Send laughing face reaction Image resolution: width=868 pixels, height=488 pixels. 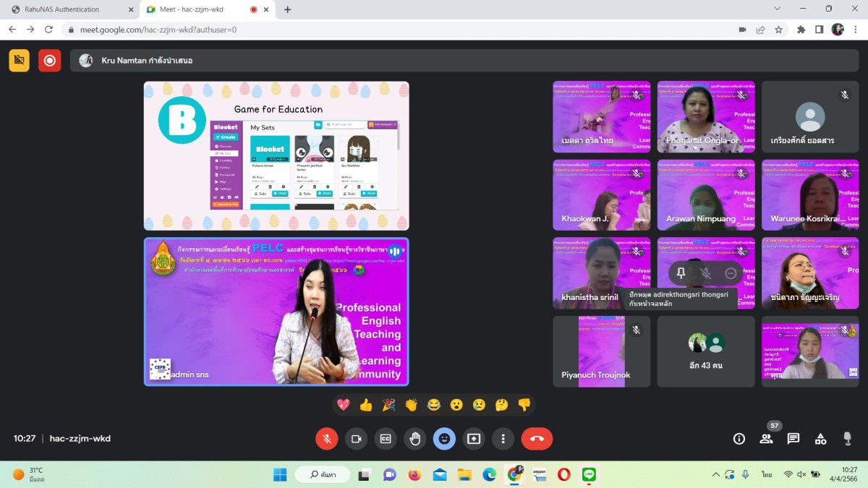(x=434, y=405)
